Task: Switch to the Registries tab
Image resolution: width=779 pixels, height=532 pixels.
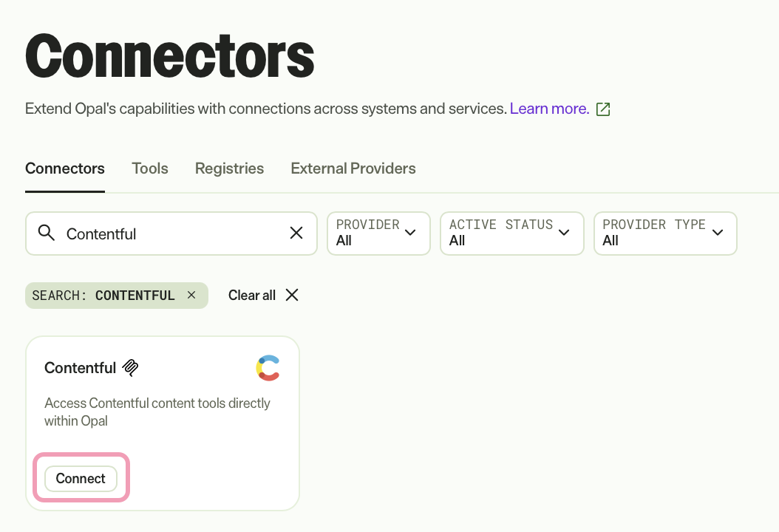Action: 230,168
